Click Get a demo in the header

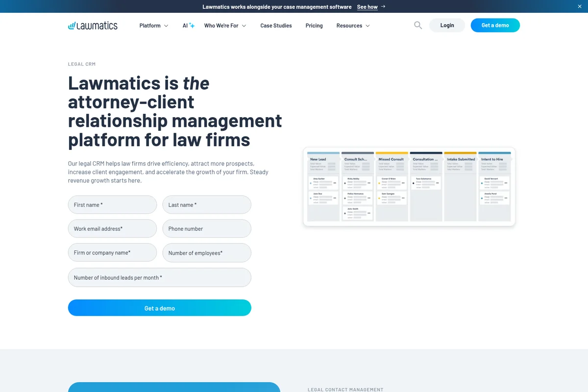point(495,25)
